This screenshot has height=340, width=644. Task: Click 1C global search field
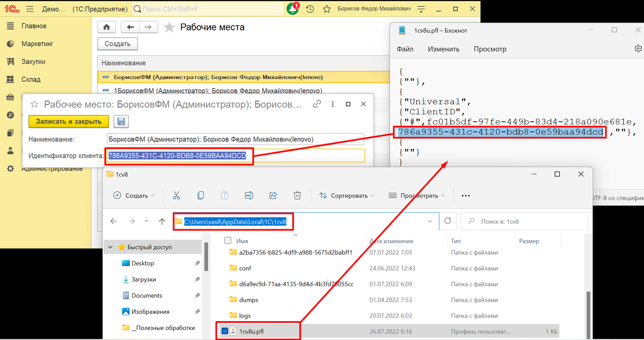click(x=207, y=9)
